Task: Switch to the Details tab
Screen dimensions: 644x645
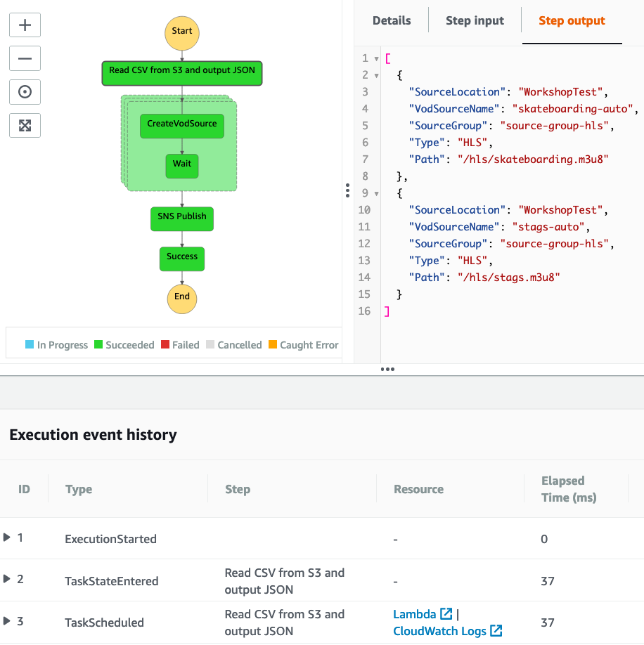Action: (x=391, y=21)
